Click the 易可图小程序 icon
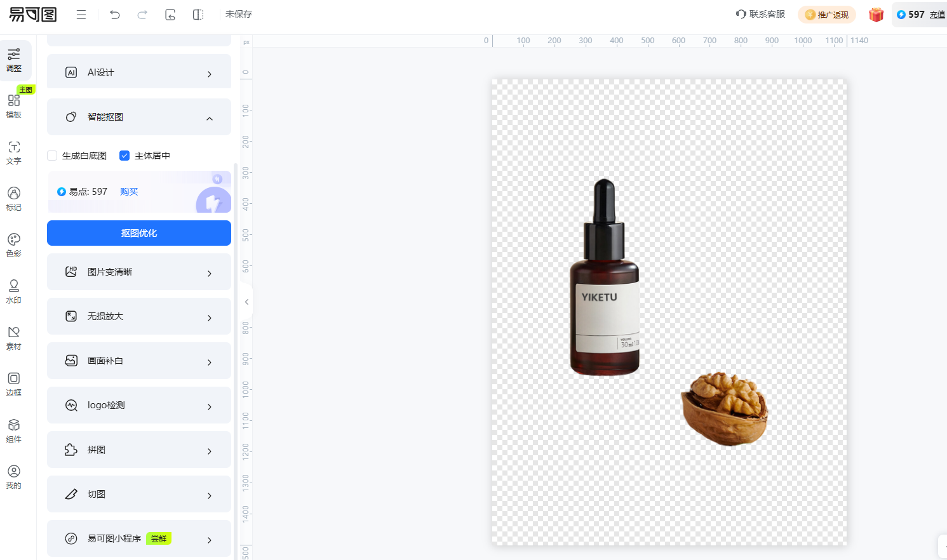Image resolution: width=947 pixels, height=560 pixels. click(x=71, y=538)
